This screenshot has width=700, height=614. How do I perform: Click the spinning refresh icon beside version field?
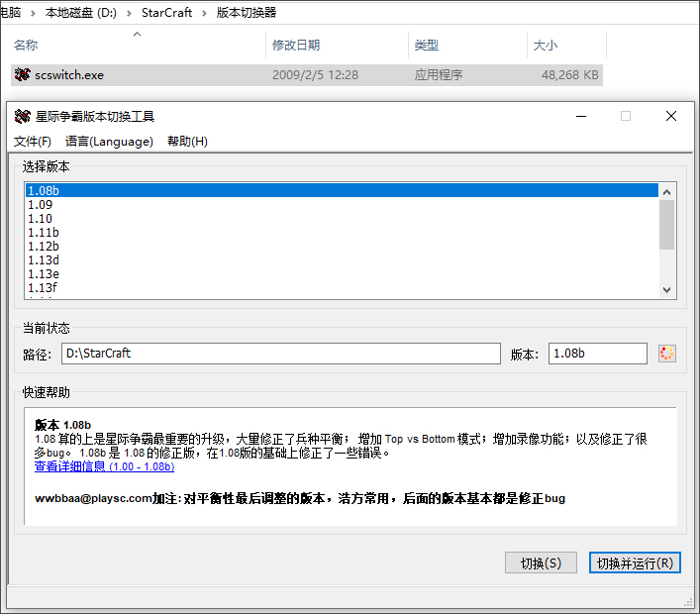667,354
